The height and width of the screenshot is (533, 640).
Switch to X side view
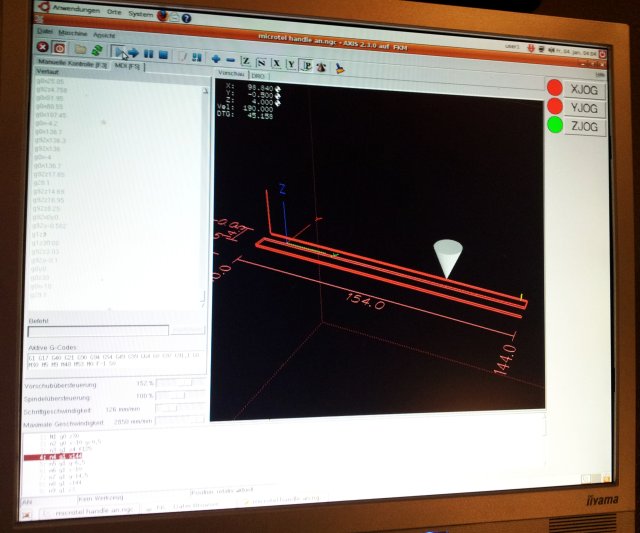(x=276, y=63)
